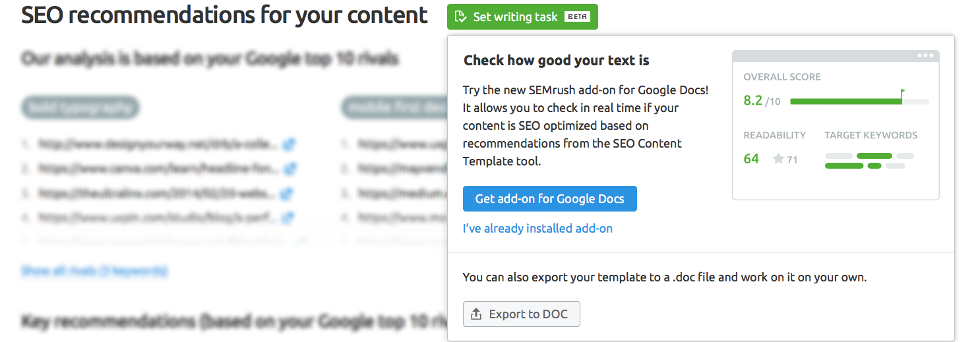980x342 pixels.
Task: Click the overall score value 8.2
Action: pos(753,101)
